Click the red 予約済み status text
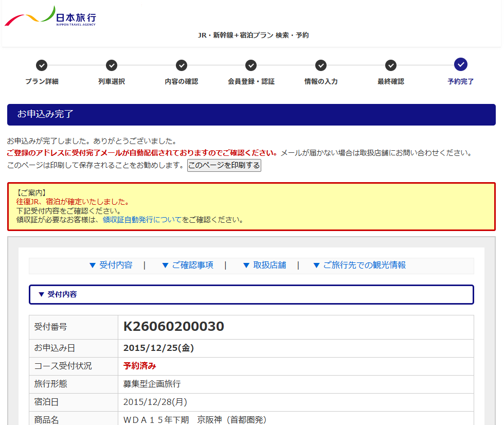The image size is (504, 425). 140,366
